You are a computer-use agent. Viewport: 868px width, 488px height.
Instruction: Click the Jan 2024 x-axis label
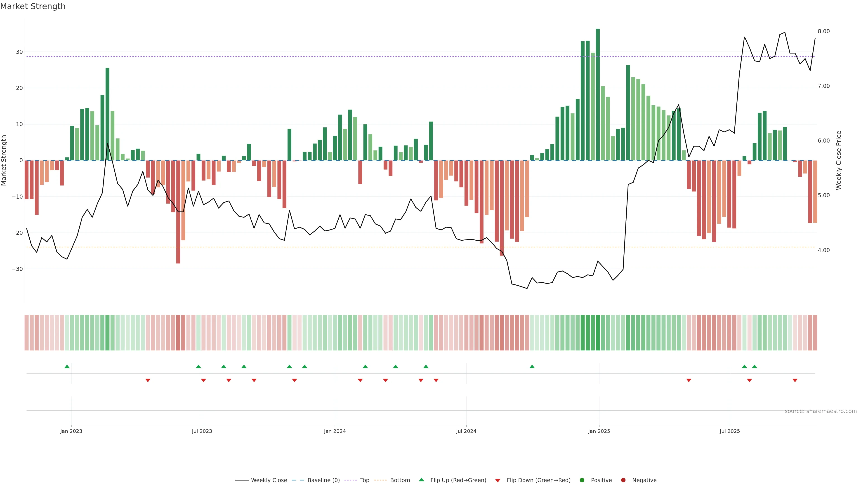[335, 431]
